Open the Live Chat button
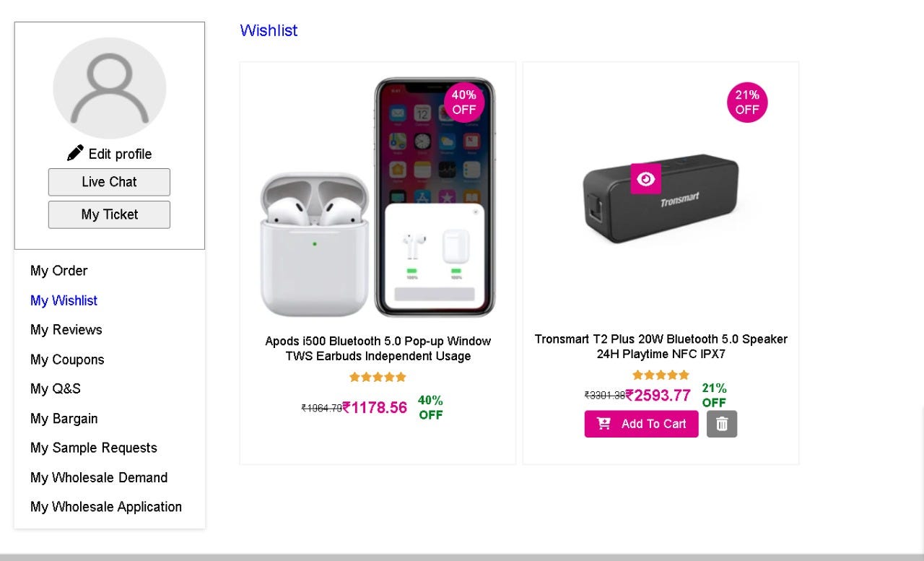 pos(109,182)
